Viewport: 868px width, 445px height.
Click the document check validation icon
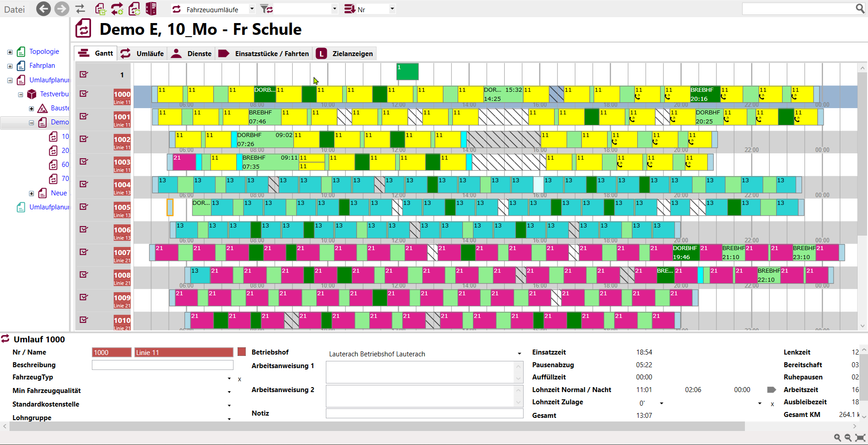[100, 9]
